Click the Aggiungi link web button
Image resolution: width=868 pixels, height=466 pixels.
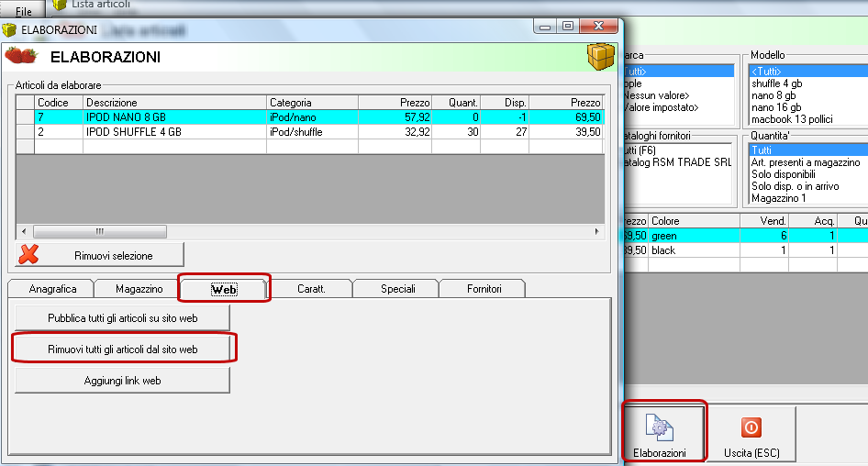point(122,381)
